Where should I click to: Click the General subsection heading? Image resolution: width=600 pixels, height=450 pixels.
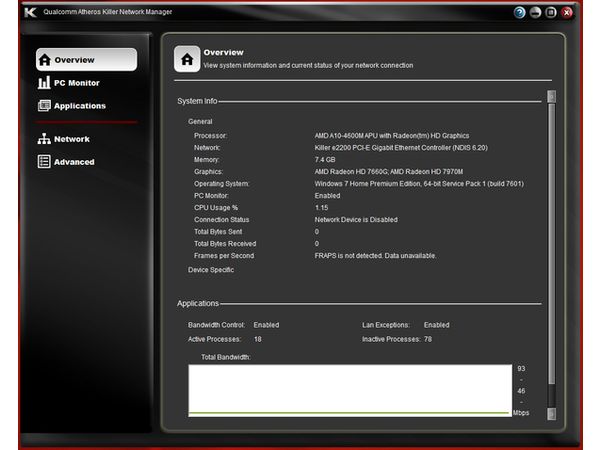click(200, 122)
